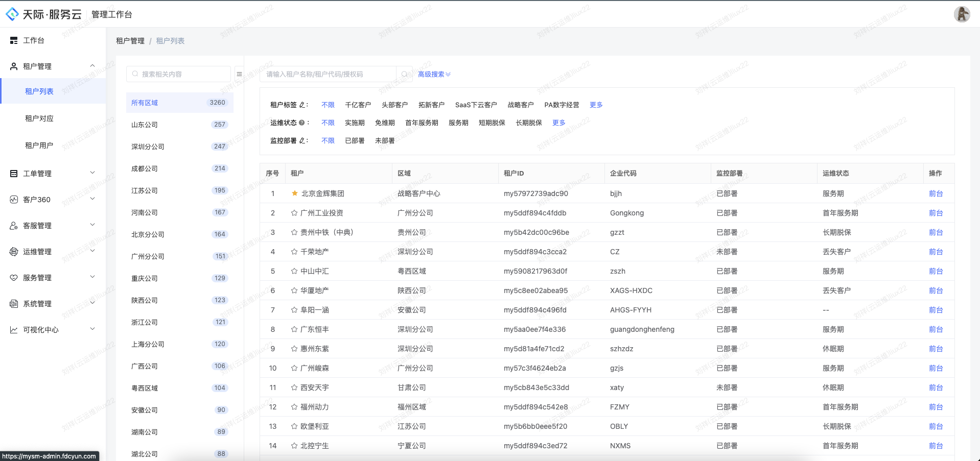
Task: Click 前台 link for 北京金辉集团
Action: point(936,193)
